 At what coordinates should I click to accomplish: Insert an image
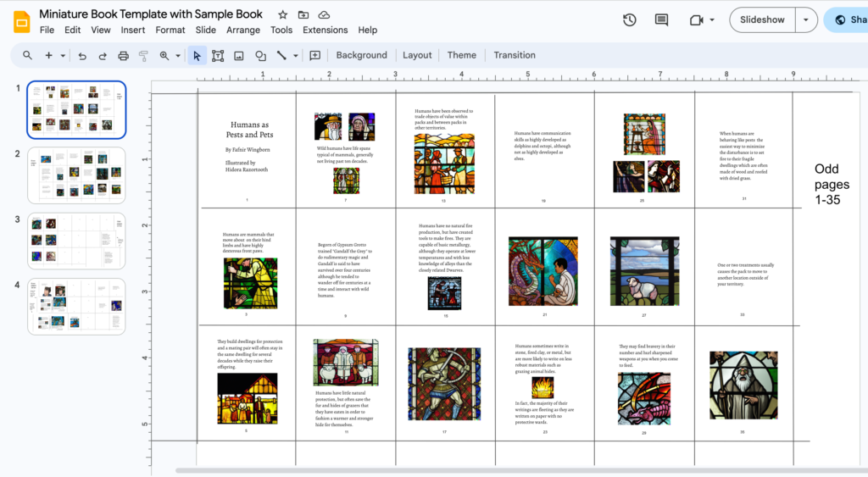pos(238,55)
